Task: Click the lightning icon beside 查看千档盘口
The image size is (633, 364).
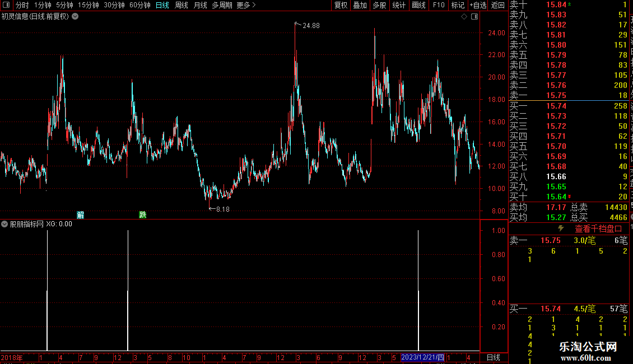Action: [x=561, y=228]
